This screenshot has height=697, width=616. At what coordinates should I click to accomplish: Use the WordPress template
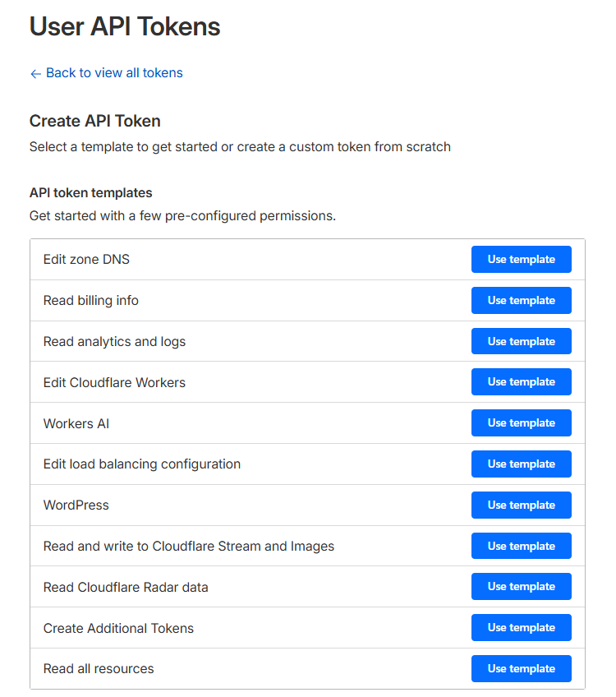tap(521, 505)
